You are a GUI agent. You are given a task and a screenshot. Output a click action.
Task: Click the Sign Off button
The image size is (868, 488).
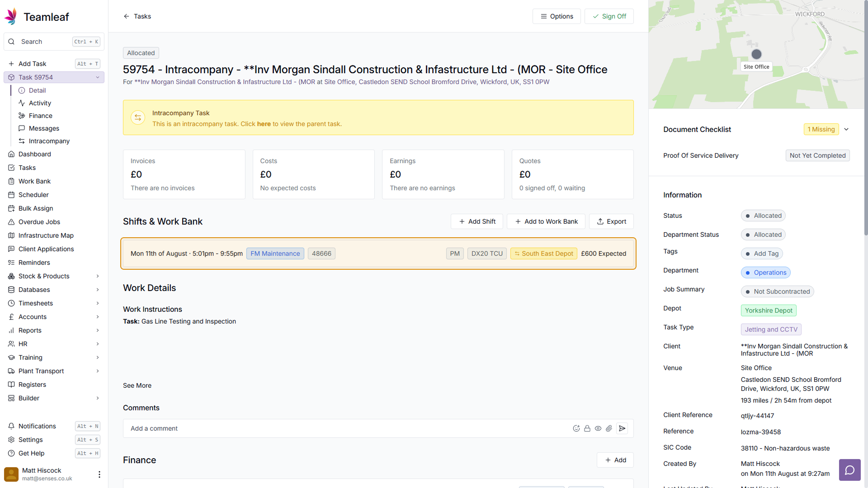[x=609, y=16]
